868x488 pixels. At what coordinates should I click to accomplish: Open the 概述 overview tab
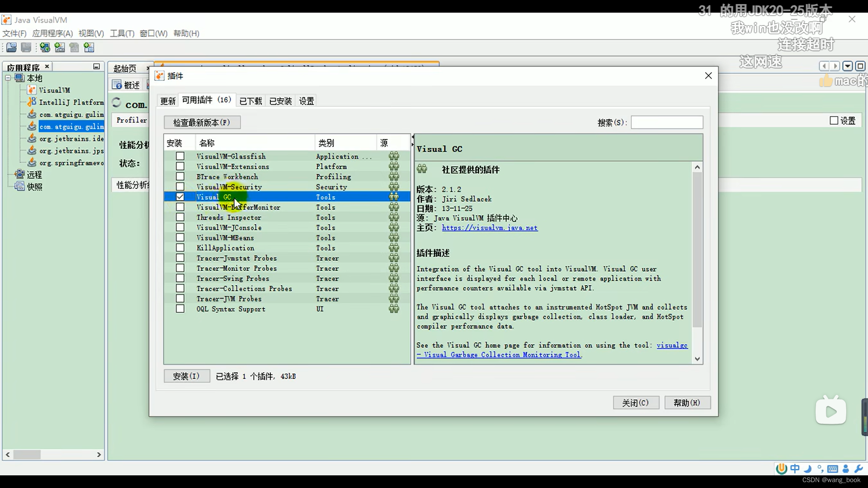pyautogui.click(x=127, y=85)
